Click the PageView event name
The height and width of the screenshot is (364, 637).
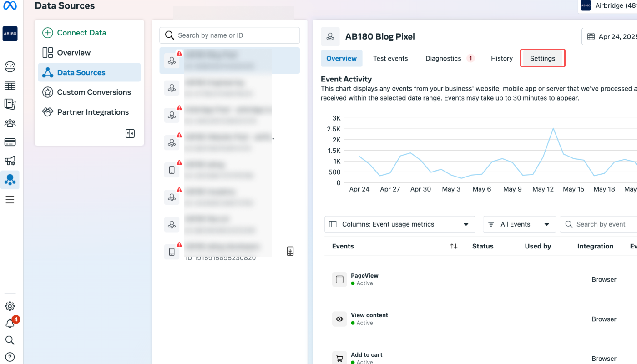(364, 275)
